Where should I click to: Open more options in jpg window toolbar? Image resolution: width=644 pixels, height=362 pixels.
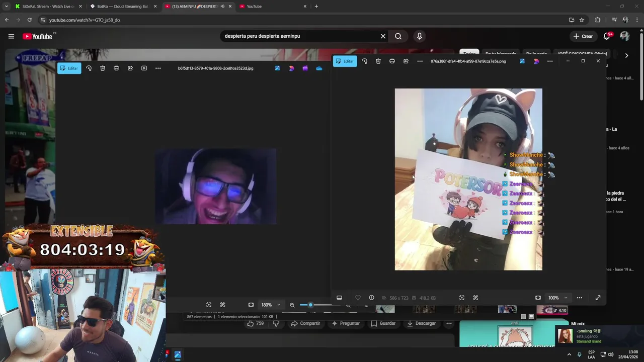click(x=158, y=68)
